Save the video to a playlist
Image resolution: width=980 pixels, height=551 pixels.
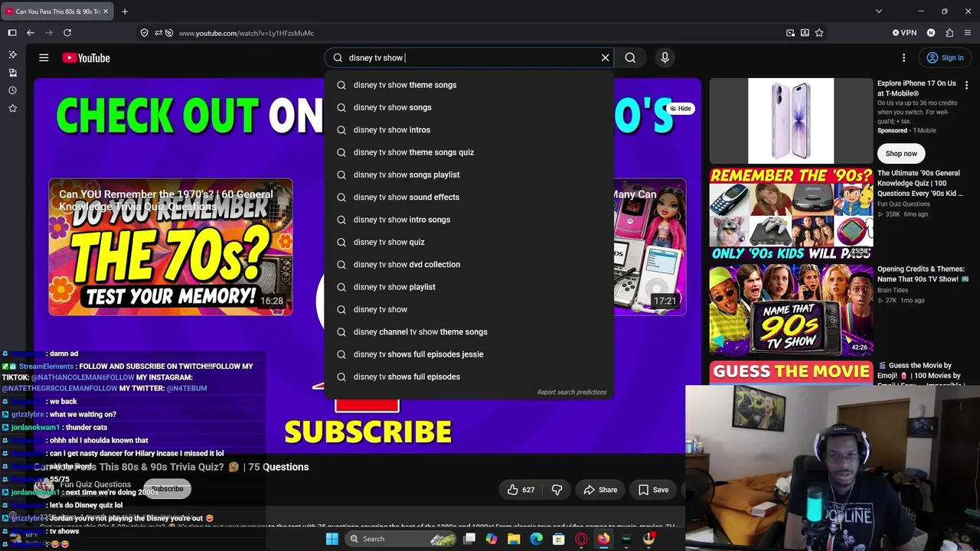[x=653, y=490]
